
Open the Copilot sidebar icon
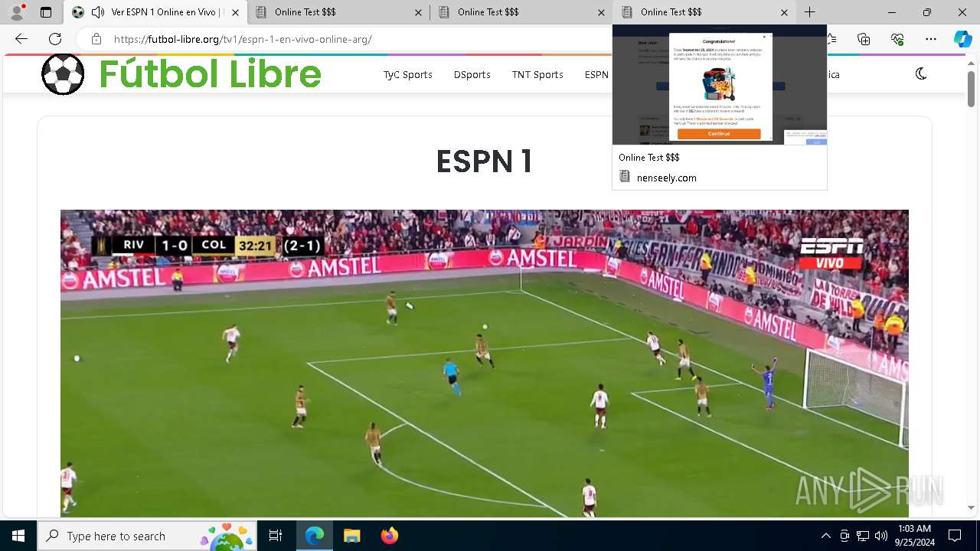pyautogui.click(x=963, y=39)
